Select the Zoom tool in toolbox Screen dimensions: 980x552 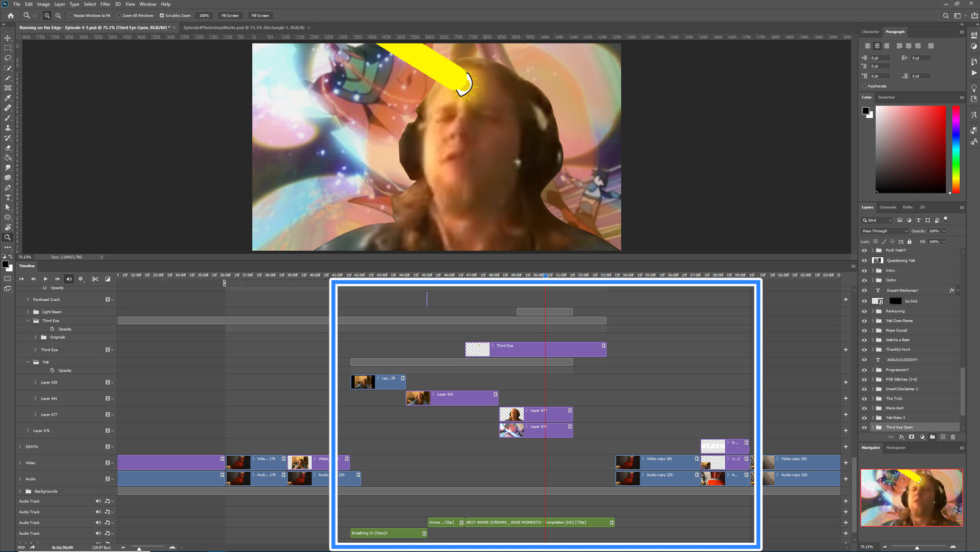8,237
